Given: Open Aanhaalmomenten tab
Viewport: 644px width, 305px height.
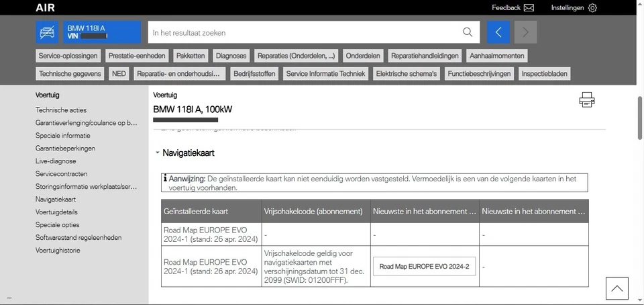Looking at the screenshot, I should click(497, 56).
